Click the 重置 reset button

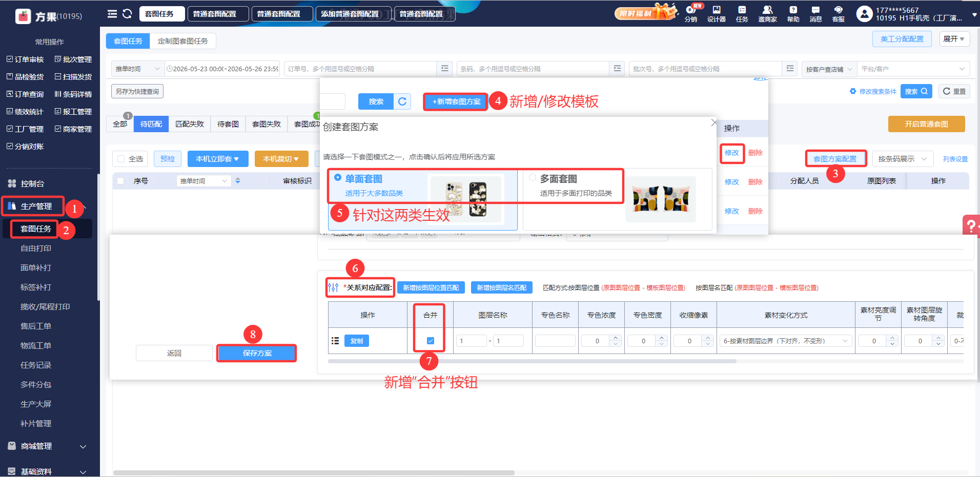coord(954,91)
